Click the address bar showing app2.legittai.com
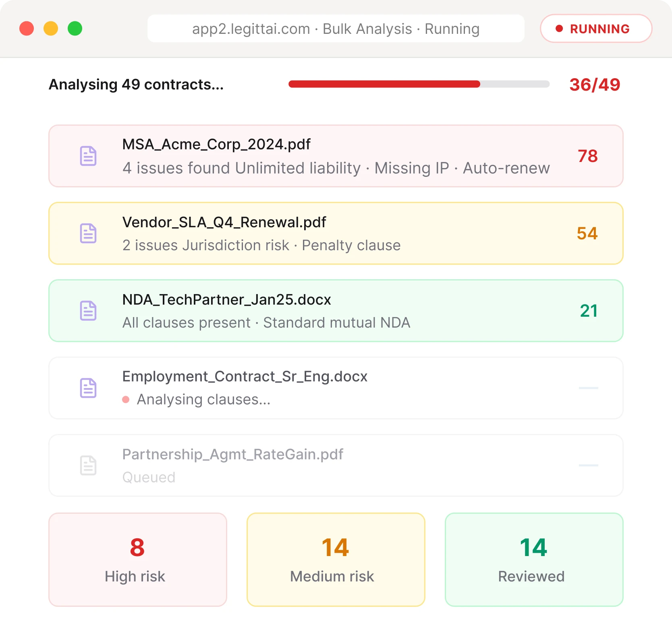This screenshot has height=631, width=672. (336, 28)
